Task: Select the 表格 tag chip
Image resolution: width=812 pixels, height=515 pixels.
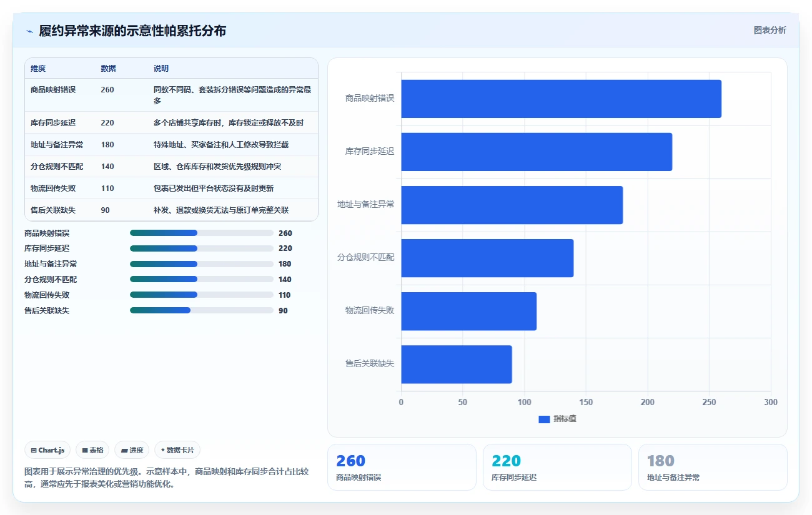Action: tap(92, 450)
